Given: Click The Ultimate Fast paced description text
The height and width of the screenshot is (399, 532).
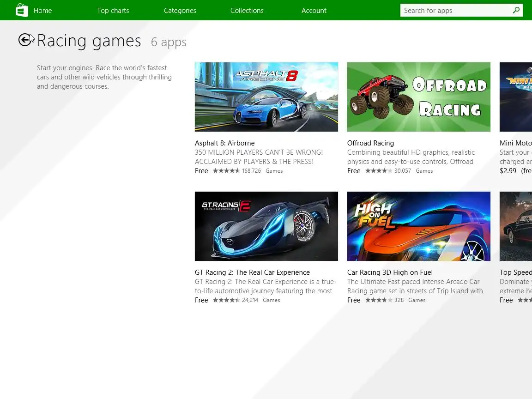Looking at the screenshot, I should (x=415, y=286).
